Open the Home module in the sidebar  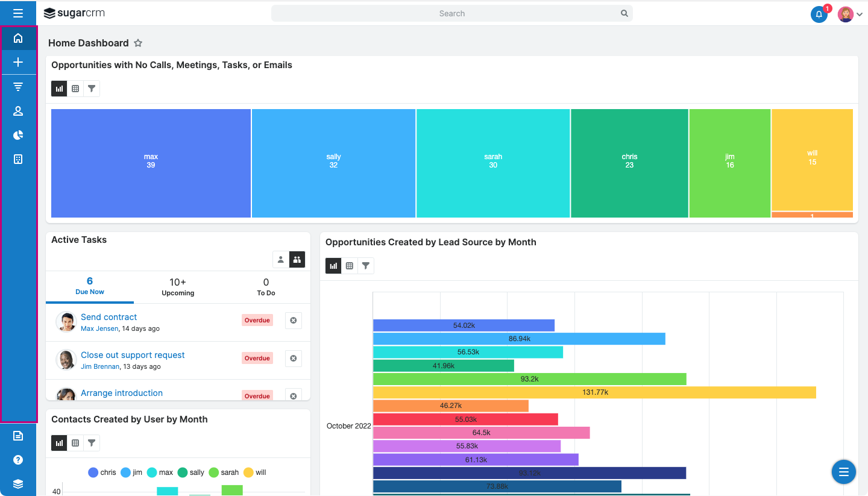coord(18,39)
